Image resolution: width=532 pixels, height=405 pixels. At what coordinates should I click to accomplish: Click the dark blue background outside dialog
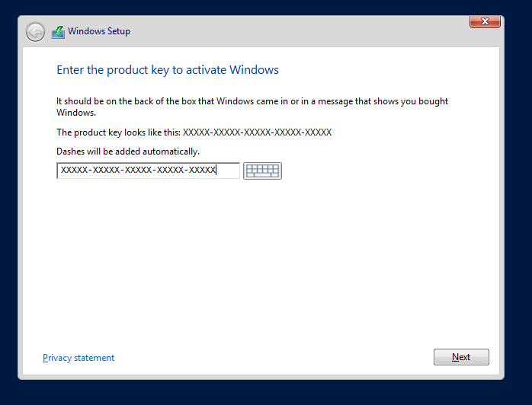pos(518,228)
